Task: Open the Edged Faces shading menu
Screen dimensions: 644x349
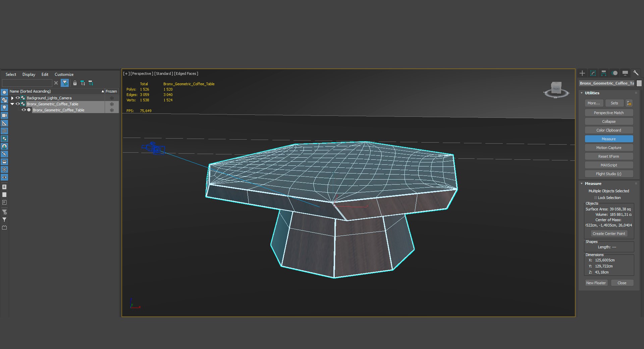Action: (x=186, y=73)
